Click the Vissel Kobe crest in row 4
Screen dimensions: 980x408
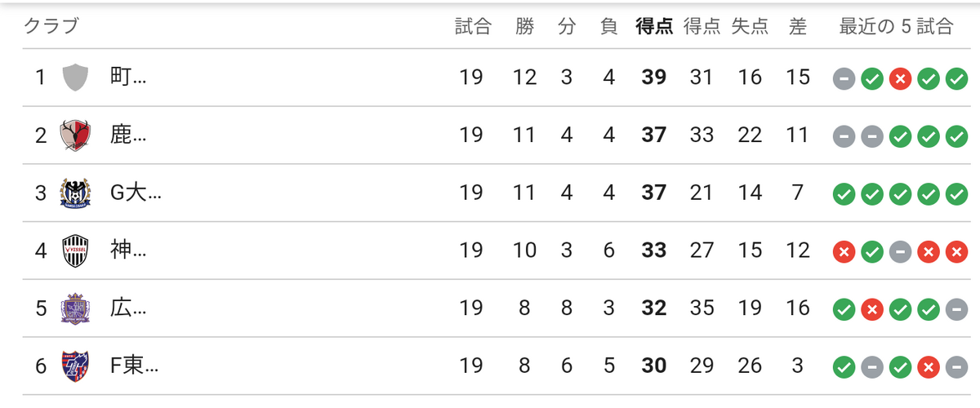tap(75, 251)
